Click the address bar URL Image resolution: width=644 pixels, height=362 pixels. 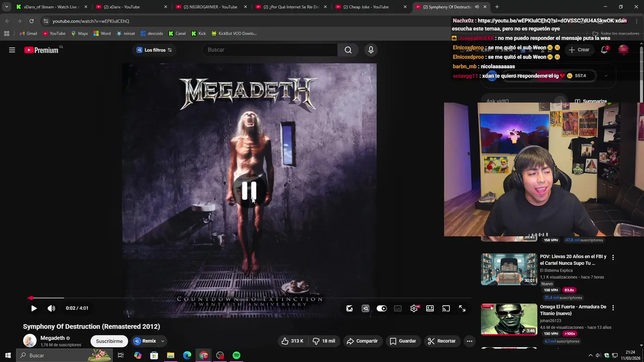pos(91,21)
